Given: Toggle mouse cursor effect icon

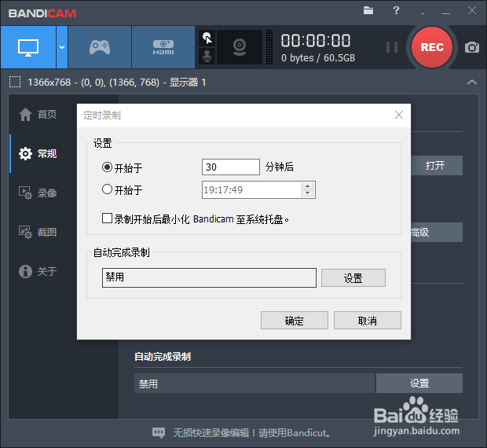Looking at the screenshot, I should point(207,39).
